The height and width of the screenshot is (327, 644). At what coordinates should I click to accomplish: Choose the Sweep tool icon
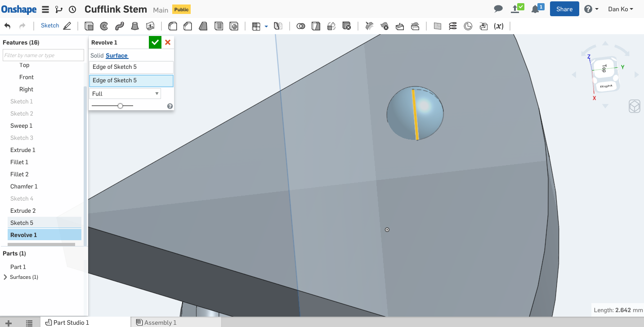click(119, 26)
